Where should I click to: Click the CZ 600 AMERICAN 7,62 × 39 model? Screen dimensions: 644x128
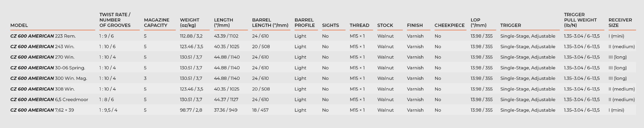[x=42, y=110]
